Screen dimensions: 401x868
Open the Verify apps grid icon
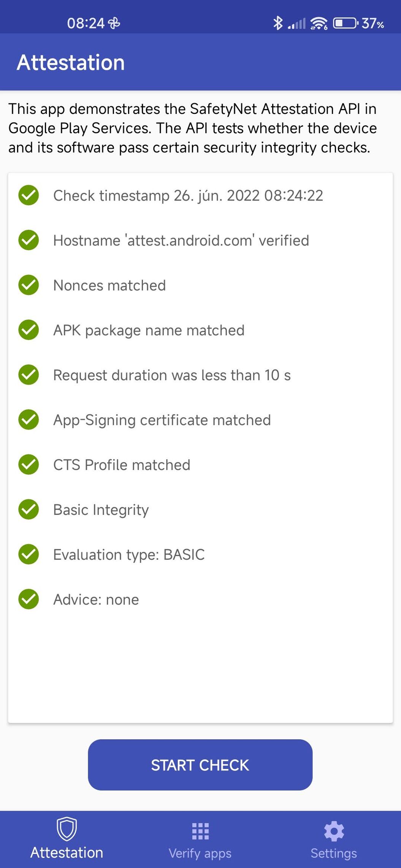(200, 831)
